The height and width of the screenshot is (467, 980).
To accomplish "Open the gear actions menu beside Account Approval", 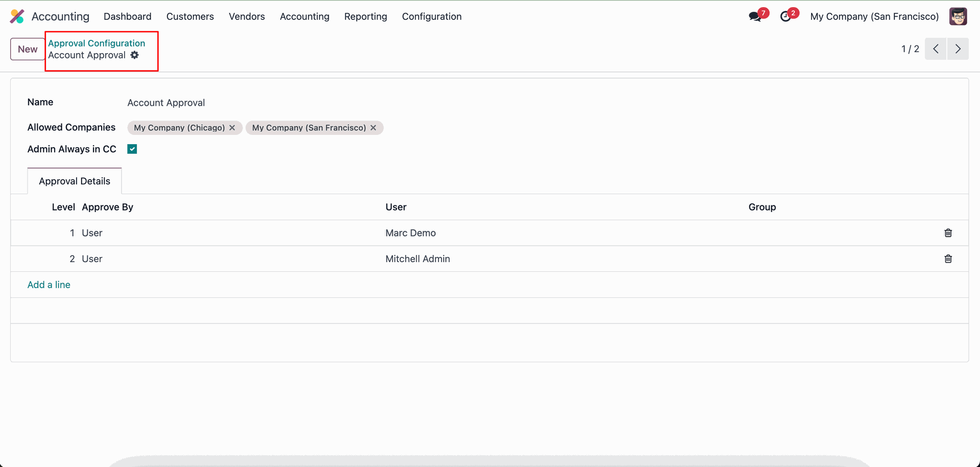I will [x=135, y=55].
